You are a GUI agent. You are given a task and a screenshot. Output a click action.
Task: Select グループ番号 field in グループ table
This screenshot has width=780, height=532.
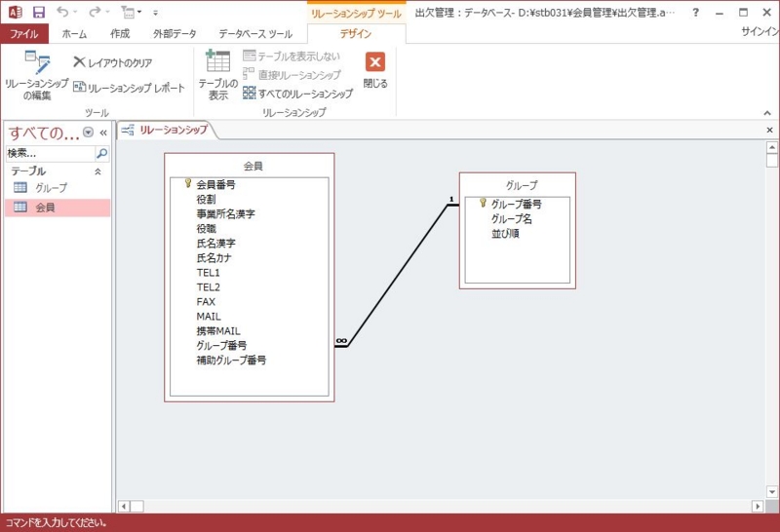(x=517, y=204)
